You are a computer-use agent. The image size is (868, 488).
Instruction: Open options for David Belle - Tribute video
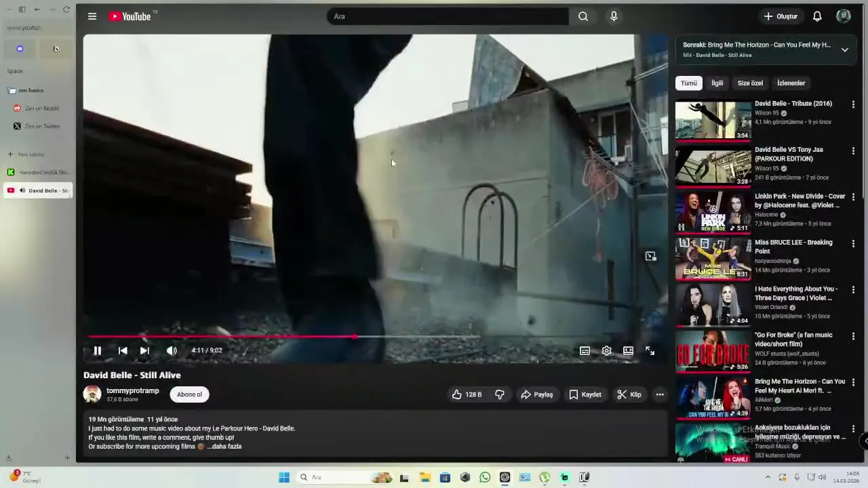(853, 104)
